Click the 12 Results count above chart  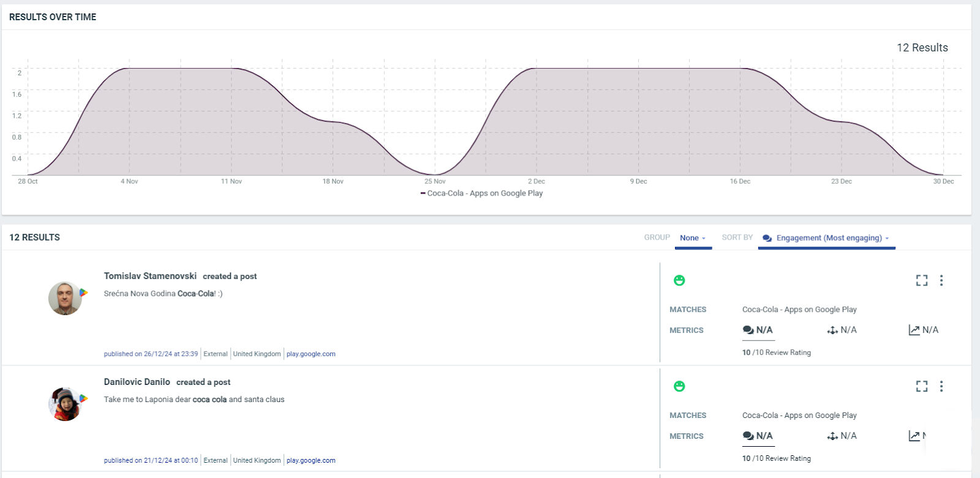tap(922, 48)
